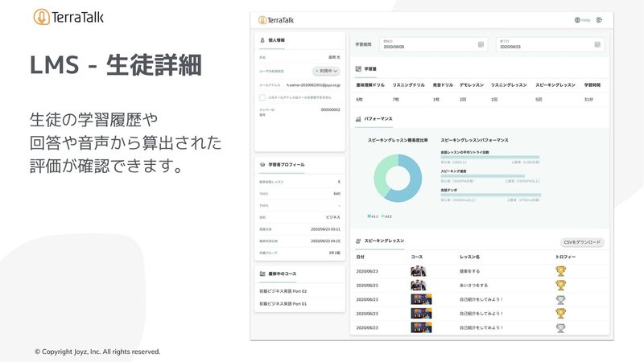
Task: Select the 履修中のコース section tab
Action: [x=278, y=274]
